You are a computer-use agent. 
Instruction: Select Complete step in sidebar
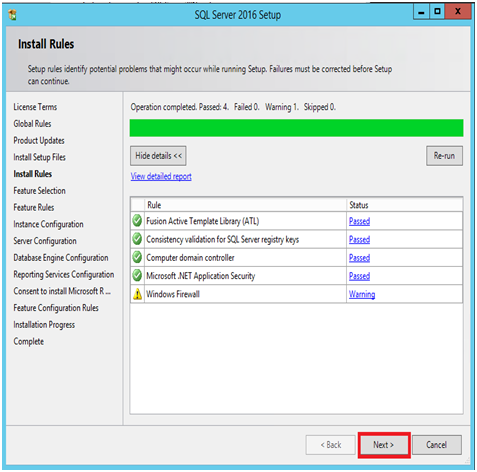point(29,341)
